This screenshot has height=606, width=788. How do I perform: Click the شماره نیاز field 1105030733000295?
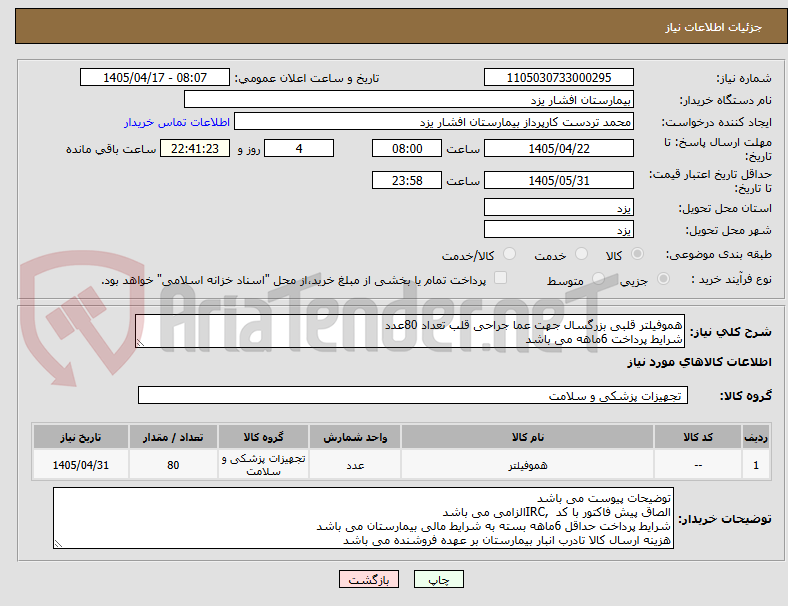pos(559,77)
